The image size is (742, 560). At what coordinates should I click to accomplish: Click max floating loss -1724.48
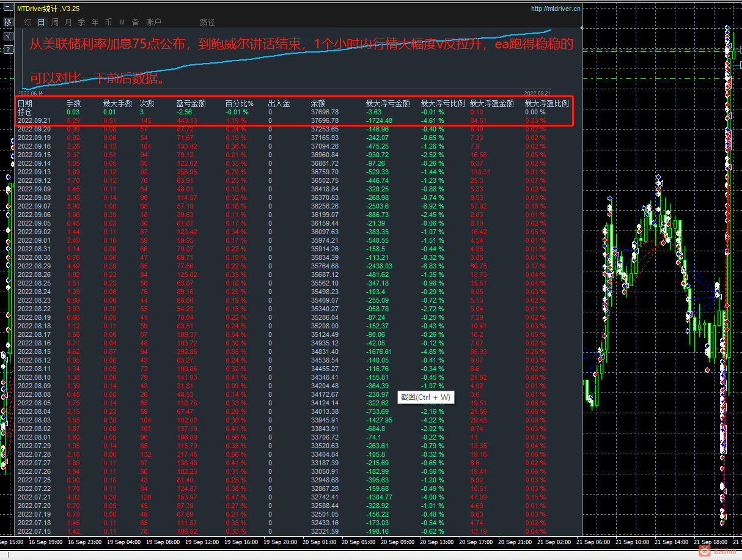point(379,121)
